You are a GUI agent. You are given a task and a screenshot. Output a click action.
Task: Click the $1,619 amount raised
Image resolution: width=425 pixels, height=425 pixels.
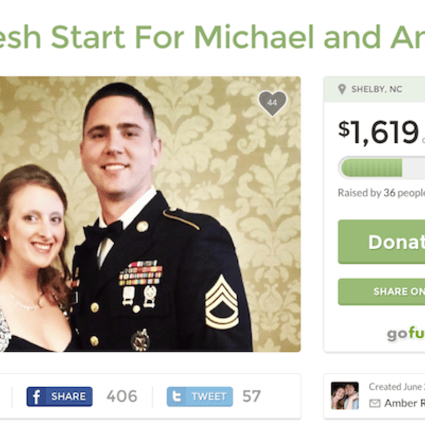(x=378, y=132)
